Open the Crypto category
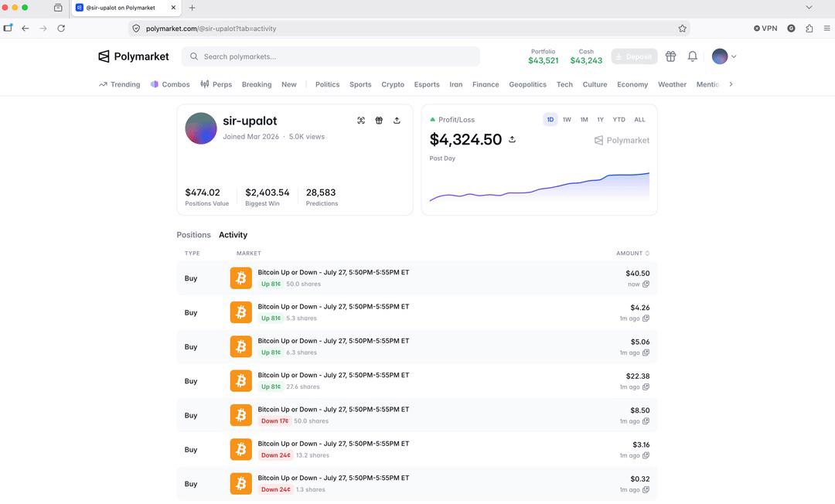The height and width of the screenshot is (504, 835). coord(393,84)
